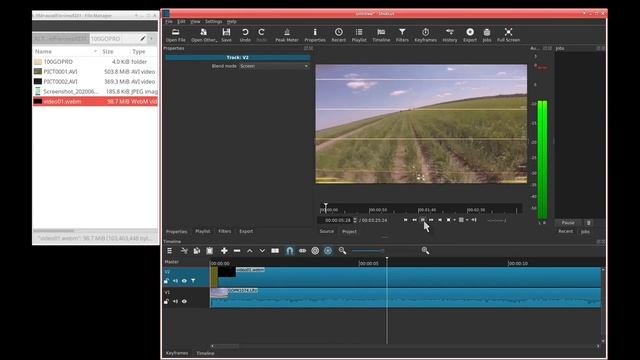640x360 pixels.
Task: Open the Help menu in Shotcut
Action: 231,21
